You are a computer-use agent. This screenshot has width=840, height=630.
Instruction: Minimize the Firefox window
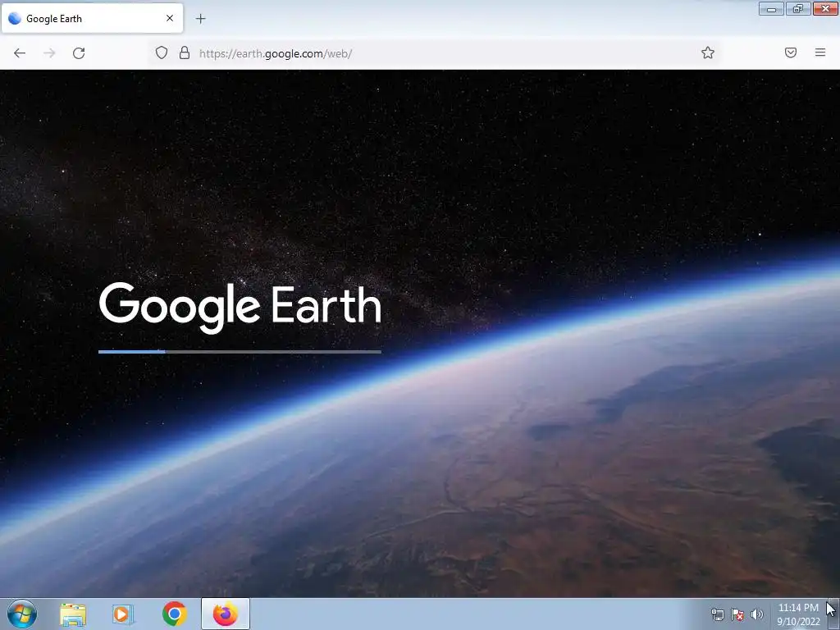tap(771, 8)
